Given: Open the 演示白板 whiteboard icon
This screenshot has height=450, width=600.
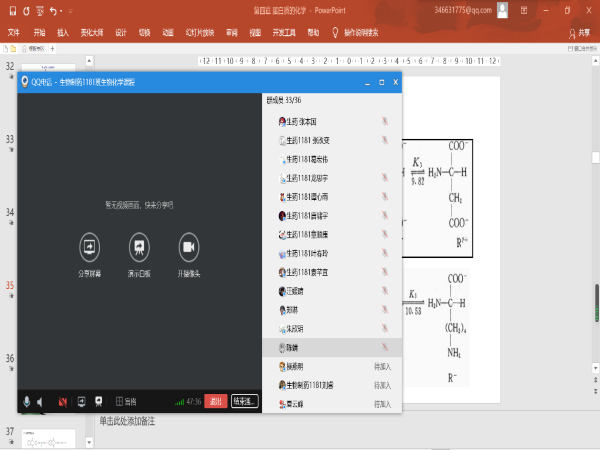Looking at the screenshot, I should click(x=138, y=247).
